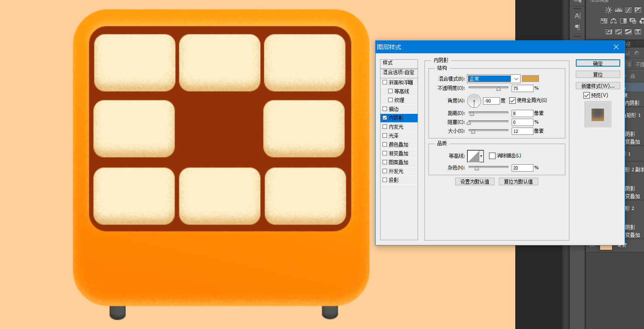The image size is (644, 329).
Task: Enable the Outer Glow (外发光) checkbox
Action: click(385, 171)
